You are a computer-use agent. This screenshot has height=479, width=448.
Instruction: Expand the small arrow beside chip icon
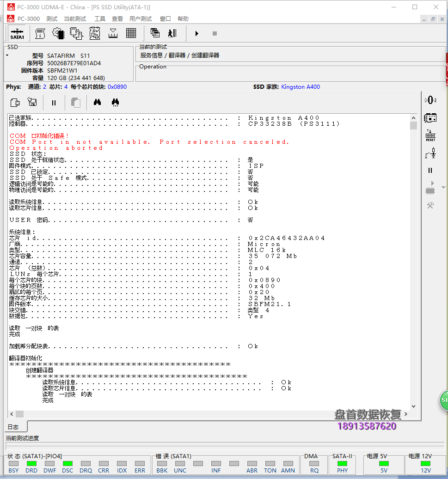click(443, 187)
